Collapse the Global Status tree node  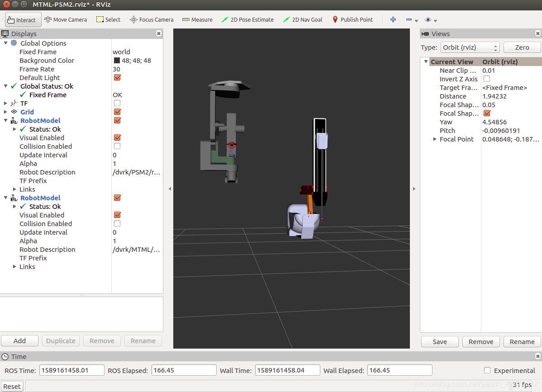point(5,86)
